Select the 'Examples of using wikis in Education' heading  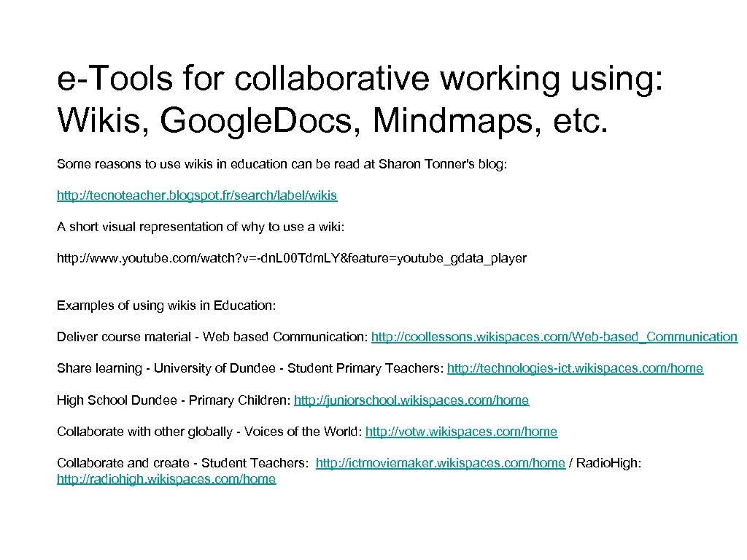click(x=166, y=305)
